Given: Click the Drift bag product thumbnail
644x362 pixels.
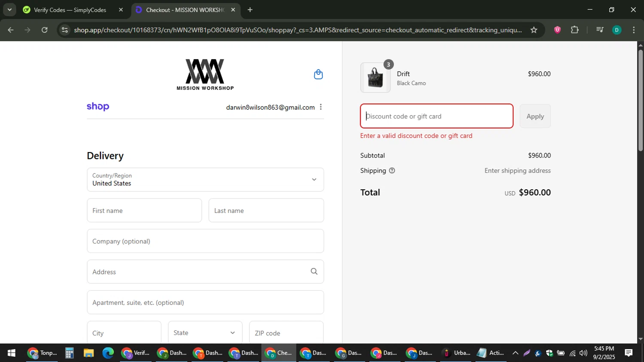Looking at the screenshot, I should click(x=375, y=78).
